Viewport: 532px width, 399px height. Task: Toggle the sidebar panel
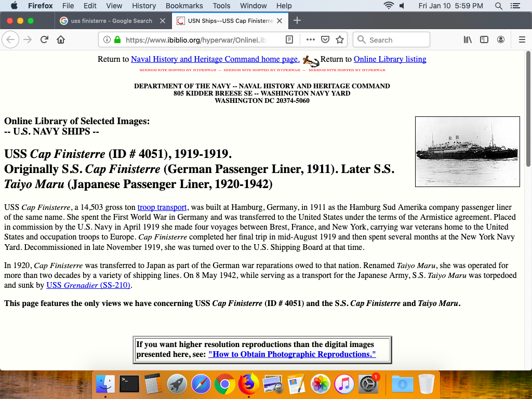click(484, 40)
